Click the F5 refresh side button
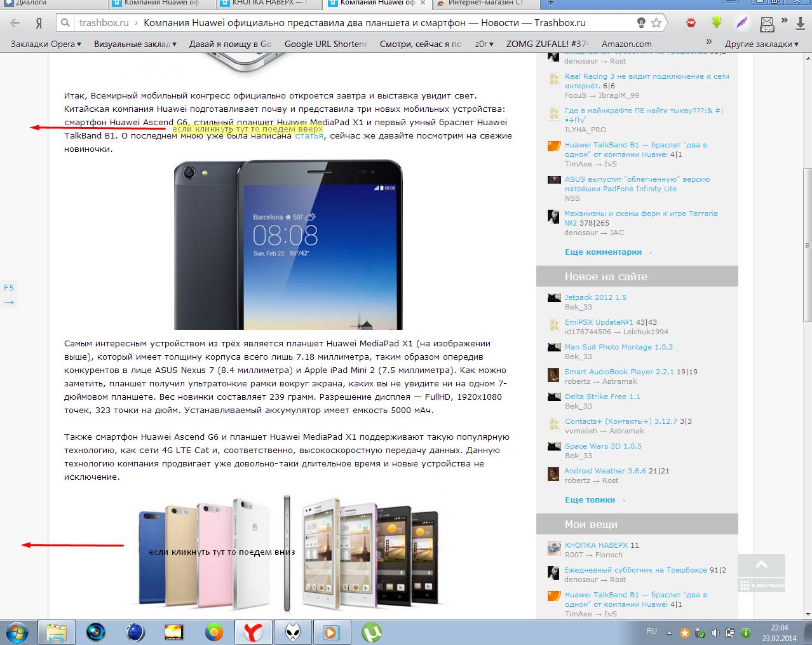 (x=9, y=287)
